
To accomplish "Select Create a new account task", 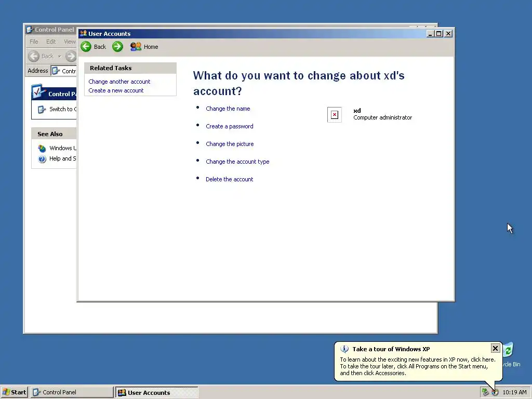I will [116, 90].
